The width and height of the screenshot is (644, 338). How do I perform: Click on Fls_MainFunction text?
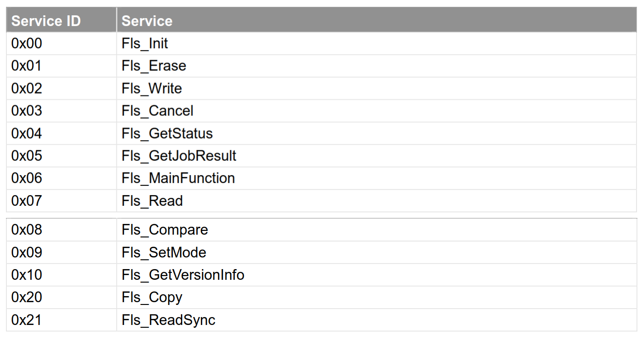pos(178,178)
